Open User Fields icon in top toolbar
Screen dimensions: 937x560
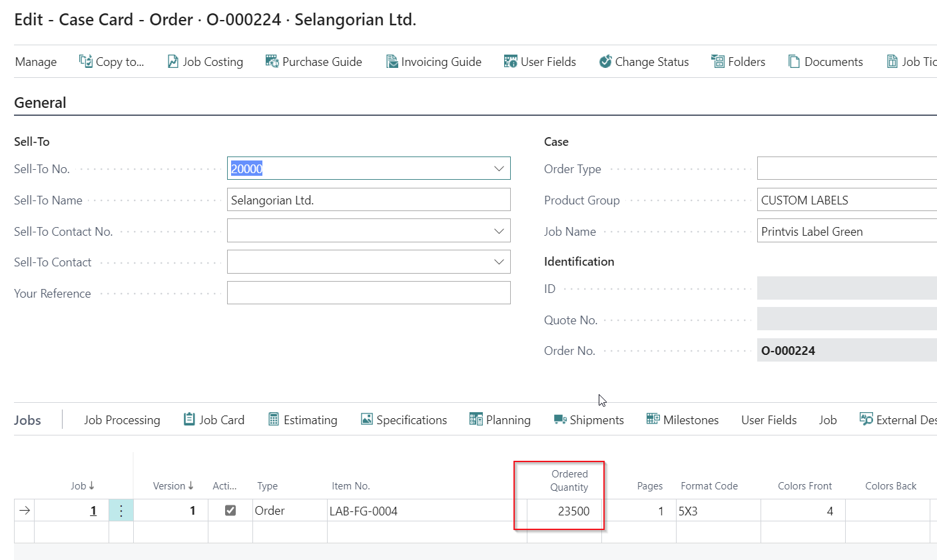(510, 61)
